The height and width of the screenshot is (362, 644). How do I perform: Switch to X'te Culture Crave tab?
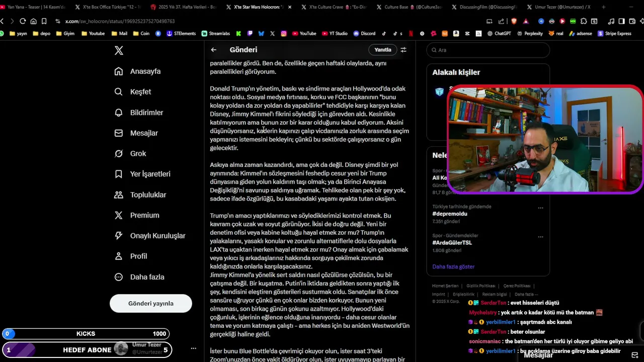(x=335, y=7)
